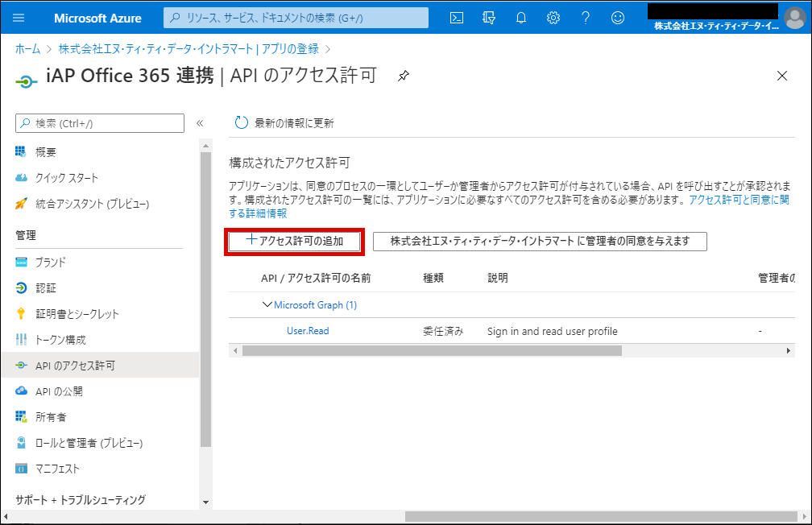Pin this blade with the pin icon

[x=404, y=76]
